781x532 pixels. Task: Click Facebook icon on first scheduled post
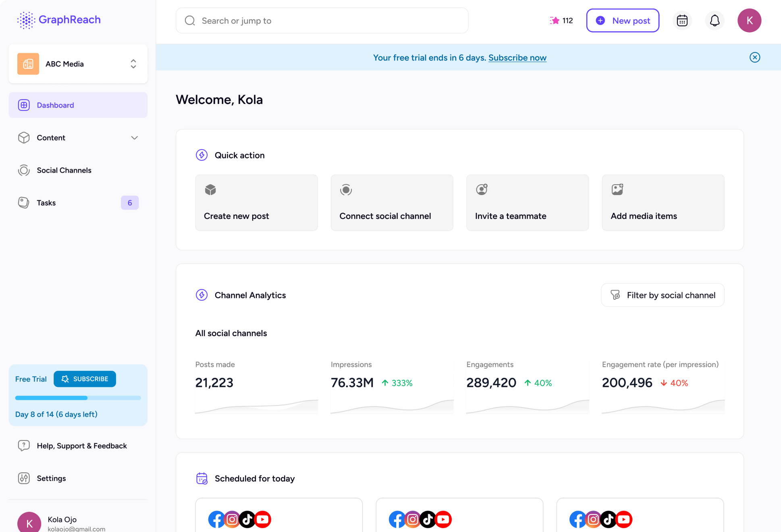pos(216,519)
